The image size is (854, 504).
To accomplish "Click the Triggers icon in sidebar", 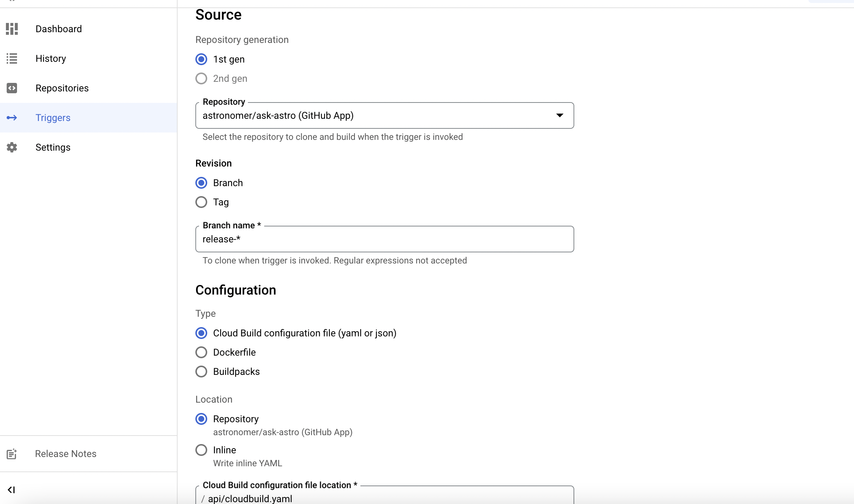I will point(12,117).
